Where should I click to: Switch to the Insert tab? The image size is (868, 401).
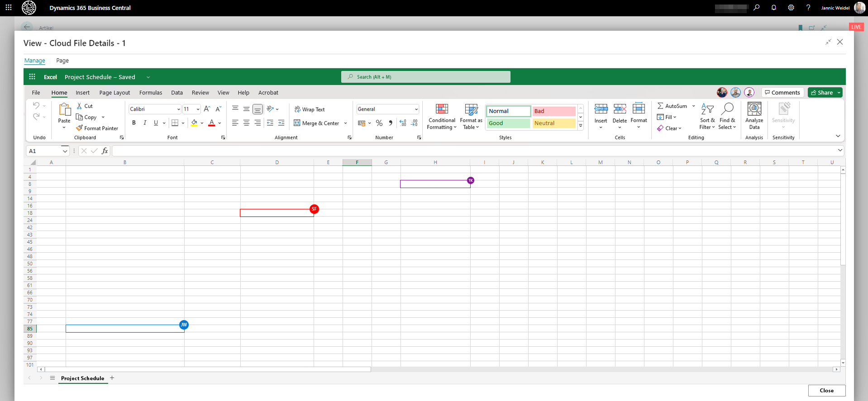click(82, 93)
